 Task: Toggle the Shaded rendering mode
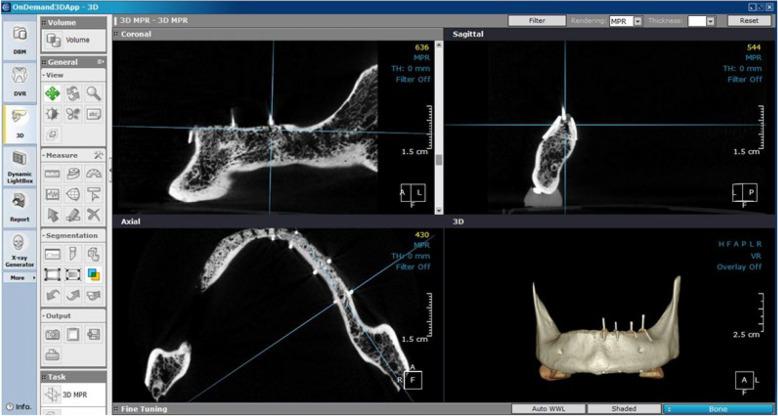click(x=623, y=409)
